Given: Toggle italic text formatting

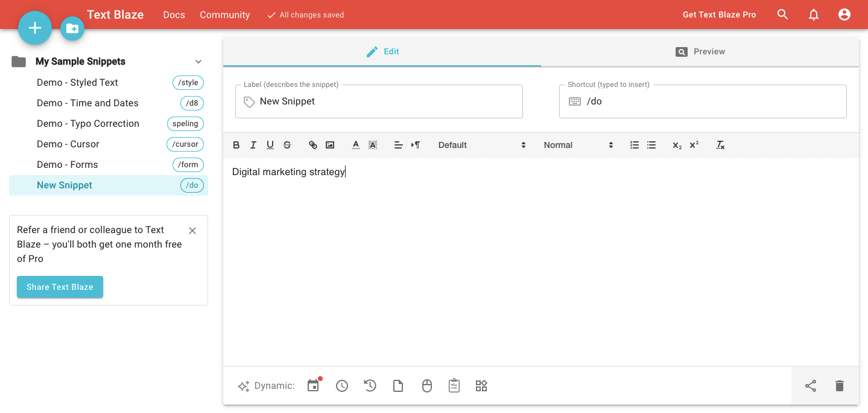Looking at the screenshot, I should tap(253, 145).
